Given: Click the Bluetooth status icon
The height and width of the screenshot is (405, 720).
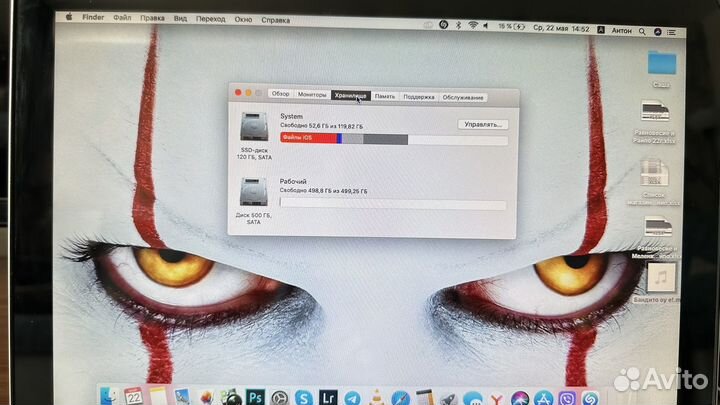Looking at the screenshot, I should (458, 25).
